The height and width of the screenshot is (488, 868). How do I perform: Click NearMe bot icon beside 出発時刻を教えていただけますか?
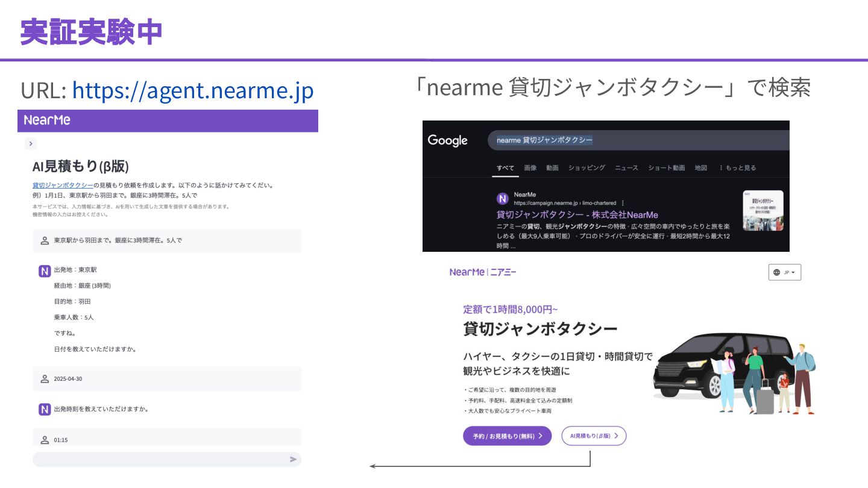click(x=45, y=410)
